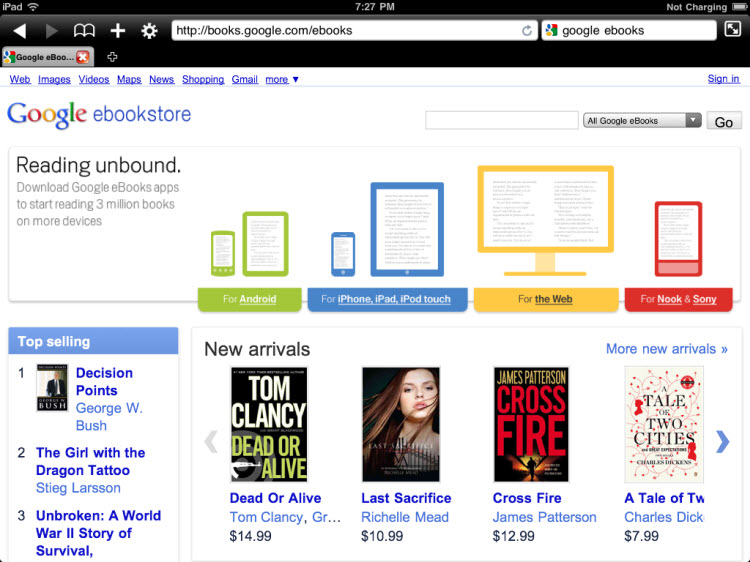
Task: Open the Images link
Action: (x=54, y=79)
